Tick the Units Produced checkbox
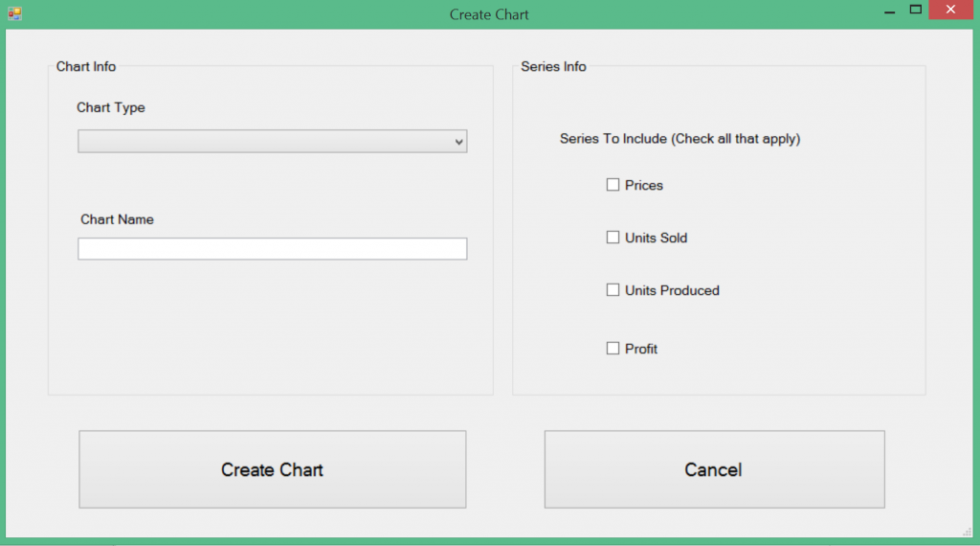This screenshot has height=546, width=980. click(613, 290)
